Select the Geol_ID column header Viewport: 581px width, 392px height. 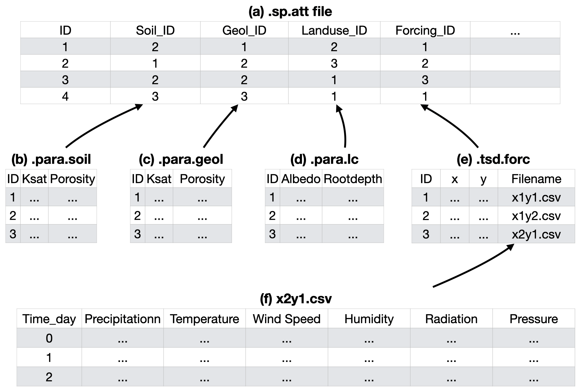click(x=244, y=30)
